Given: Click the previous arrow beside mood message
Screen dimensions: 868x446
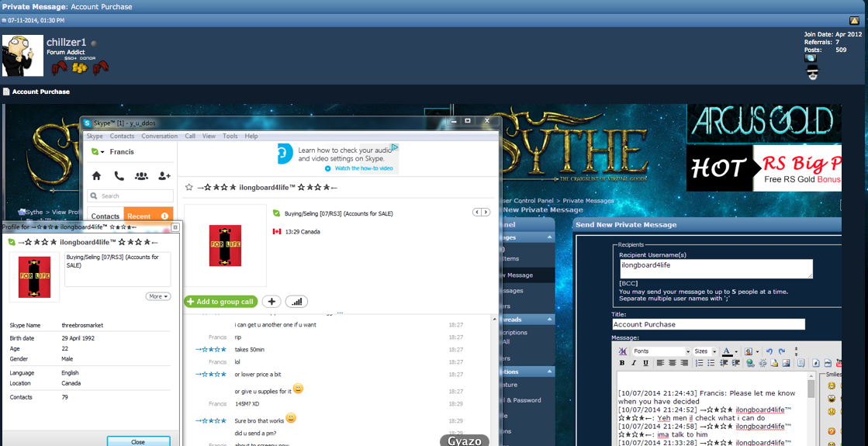Looking at the screenshot, I should (x=477, y=212).
